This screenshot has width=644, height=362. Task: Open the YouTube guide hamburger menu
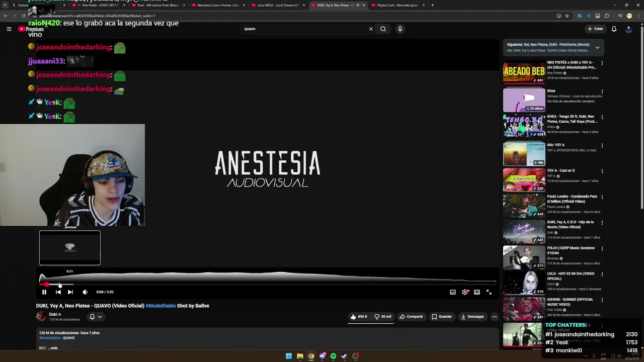coord(9,29)
